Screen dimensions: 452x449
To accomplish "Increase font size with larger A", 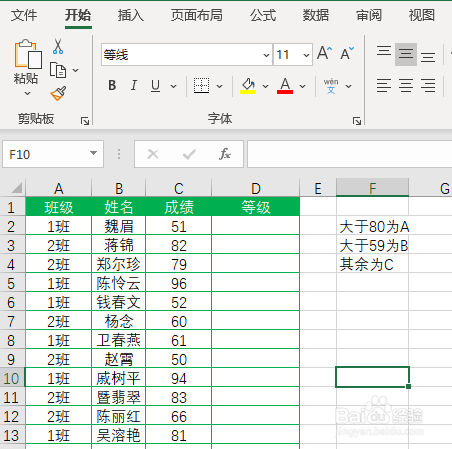I will 324,53.
